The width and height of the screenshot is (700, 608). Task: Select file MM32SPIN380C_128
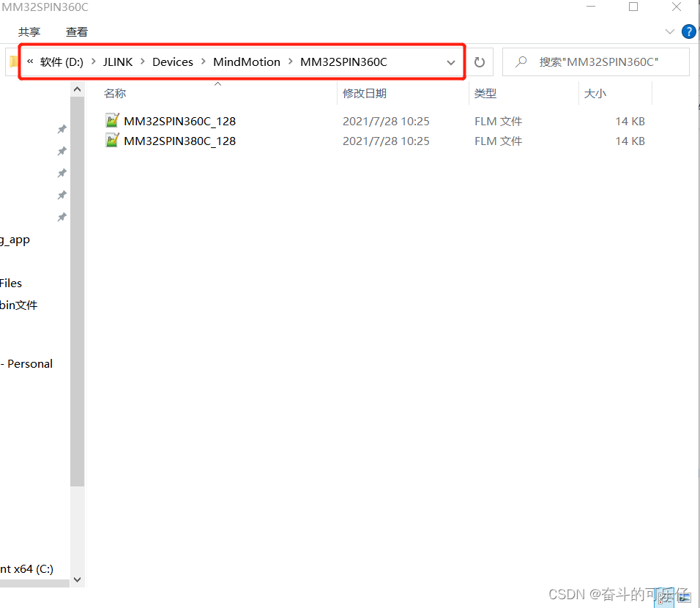[179, 141]
